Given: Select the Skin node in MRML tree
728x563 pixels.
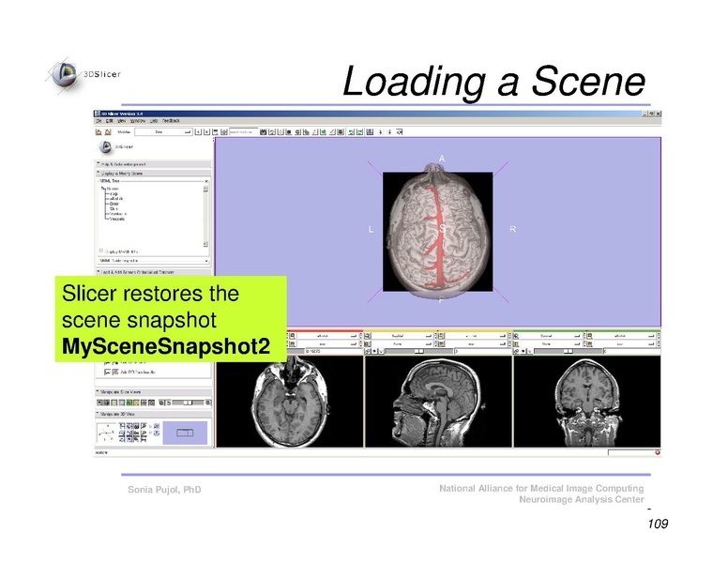Looking at the screenshot, I should click(114, 208).
